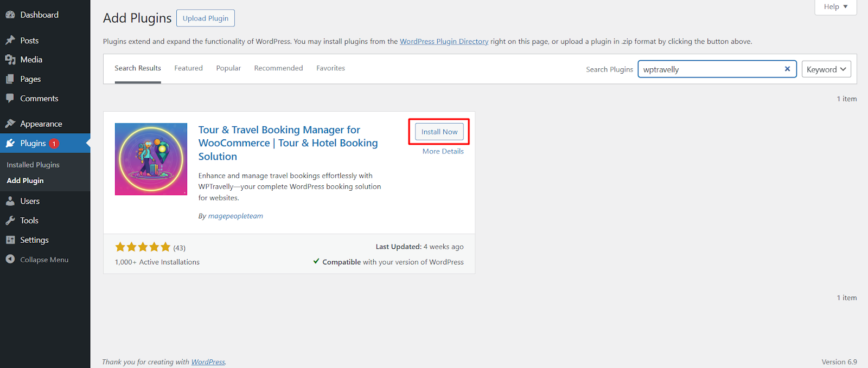This screenshot has height=368, width=868.
Task: Click the WPTravelly plugin thumbnail image
Action: pyautogui.click(x=151, y=159)
